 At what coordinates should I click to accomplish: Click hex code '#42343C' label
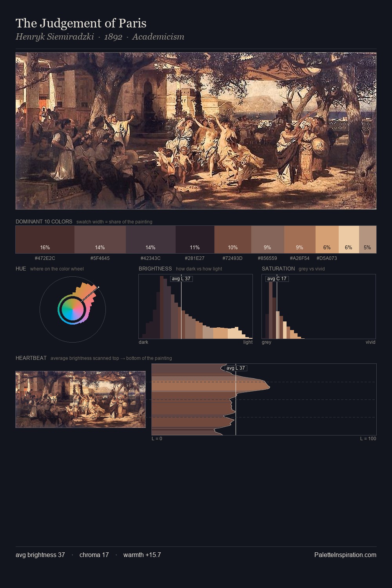coord(151,258)
